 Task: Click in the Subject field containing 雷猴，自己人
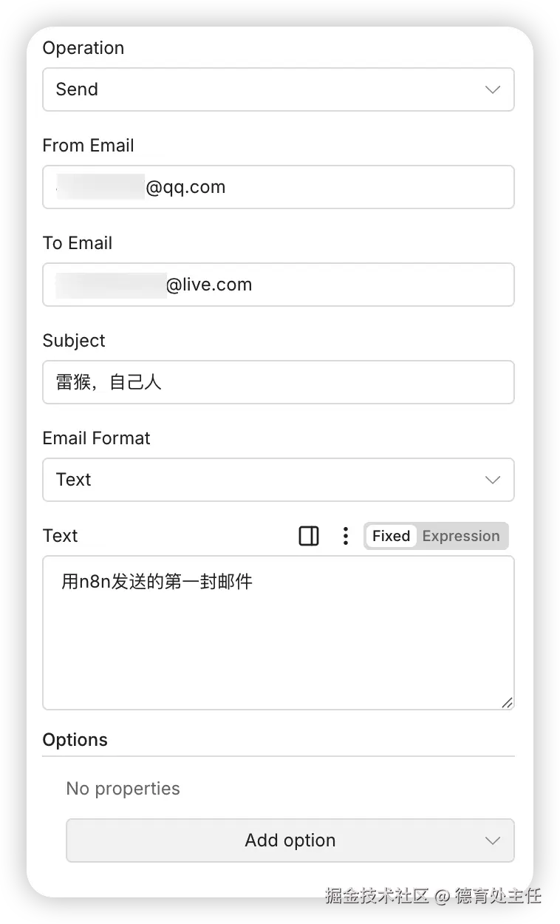(x=279, y=382)
